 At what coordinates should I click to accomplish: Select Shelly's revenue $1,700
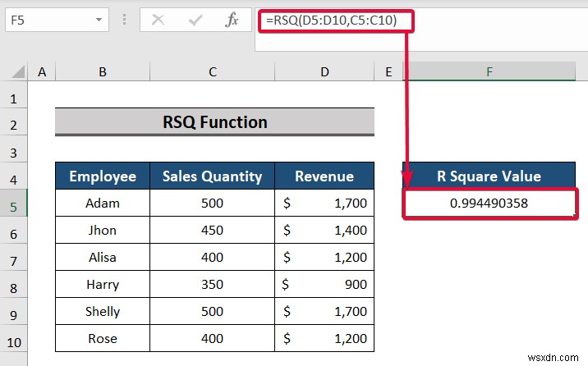pyautogui.click(x=324, y=311)
